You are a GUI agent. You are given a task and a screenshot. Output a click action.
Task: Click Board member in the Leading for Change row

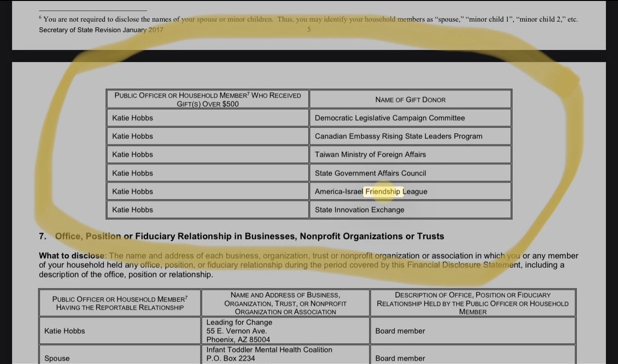point(400,331)
